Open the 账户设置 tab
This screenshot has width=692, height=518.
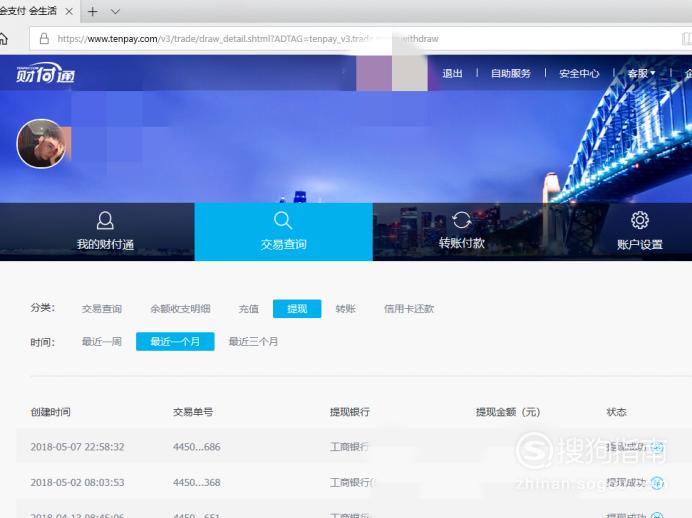point(639,232)
